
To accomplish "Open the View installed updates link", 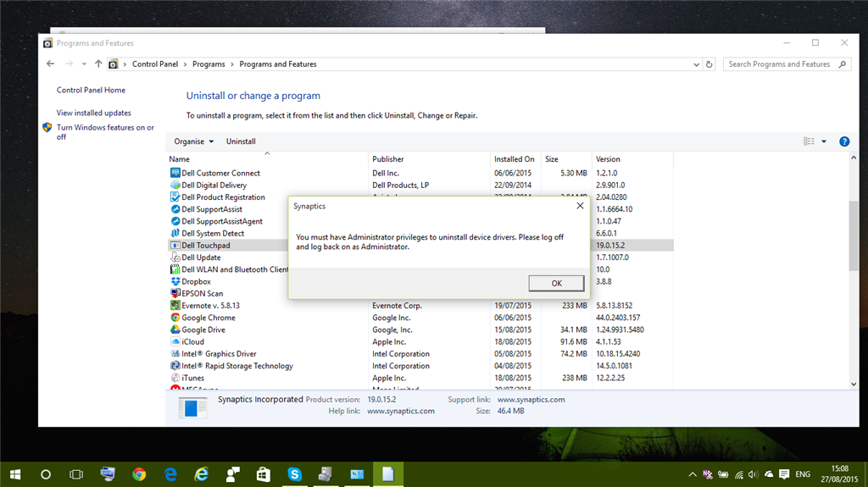I will [94, 113].
